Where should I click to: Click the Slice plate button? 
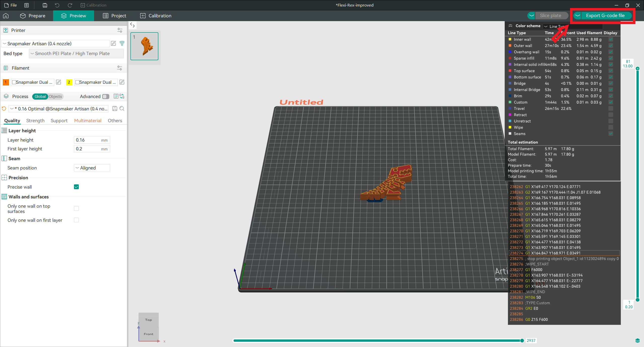pyautogui.click(x=550, y=16)
